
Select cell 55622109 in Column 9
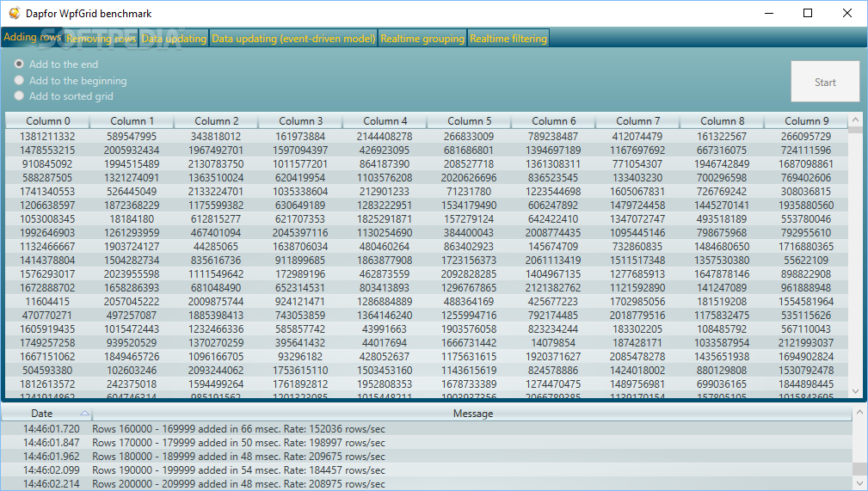click(807, 261)
